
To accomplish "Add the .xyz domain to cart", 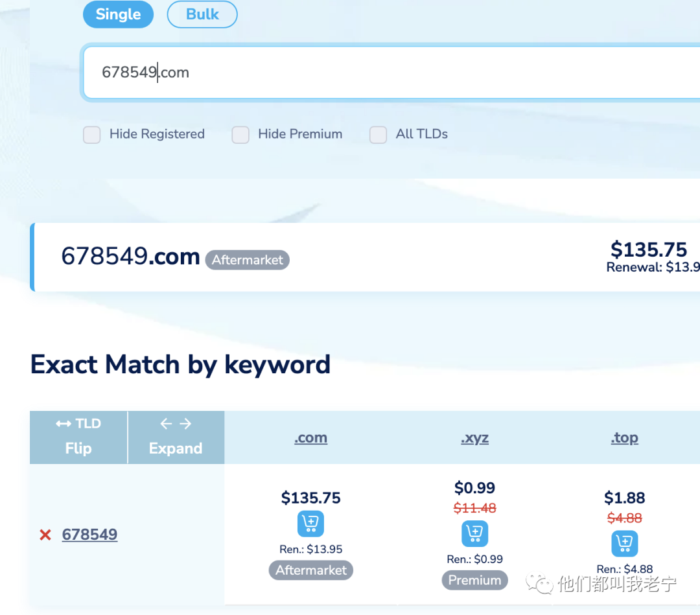I will click(474, 533).
